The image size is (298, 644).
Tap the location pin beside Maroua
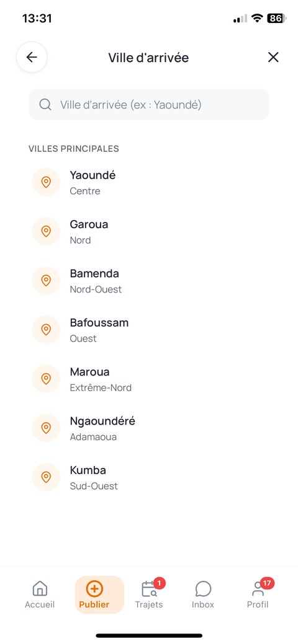[x=46, y=379]
